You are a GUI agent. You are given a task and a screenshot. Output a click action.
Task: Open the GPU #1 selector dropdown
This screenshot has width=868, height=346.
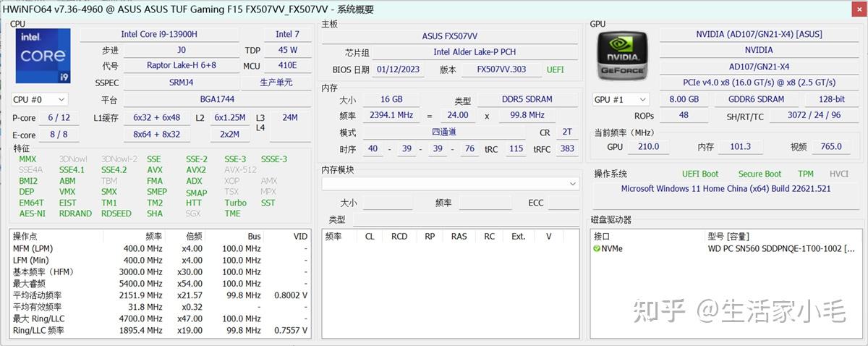tap(620, 99)
